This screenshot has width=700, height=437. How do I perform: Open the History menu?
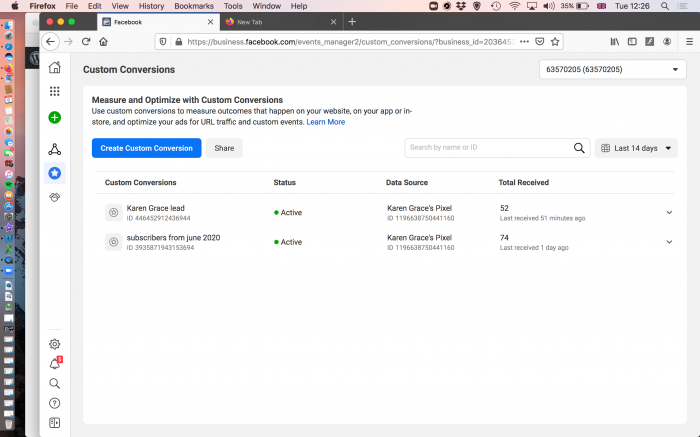coord(151,6)
